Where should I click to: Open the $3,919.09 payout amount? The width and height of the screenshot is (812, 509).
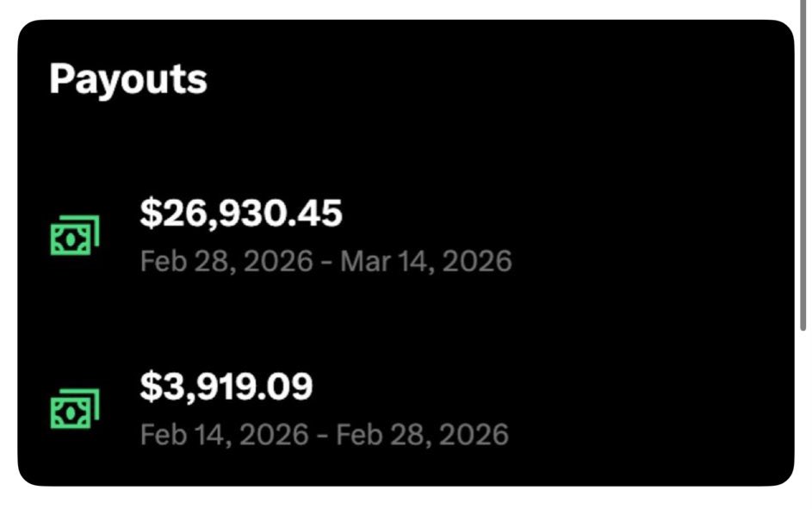coord(226,388)
